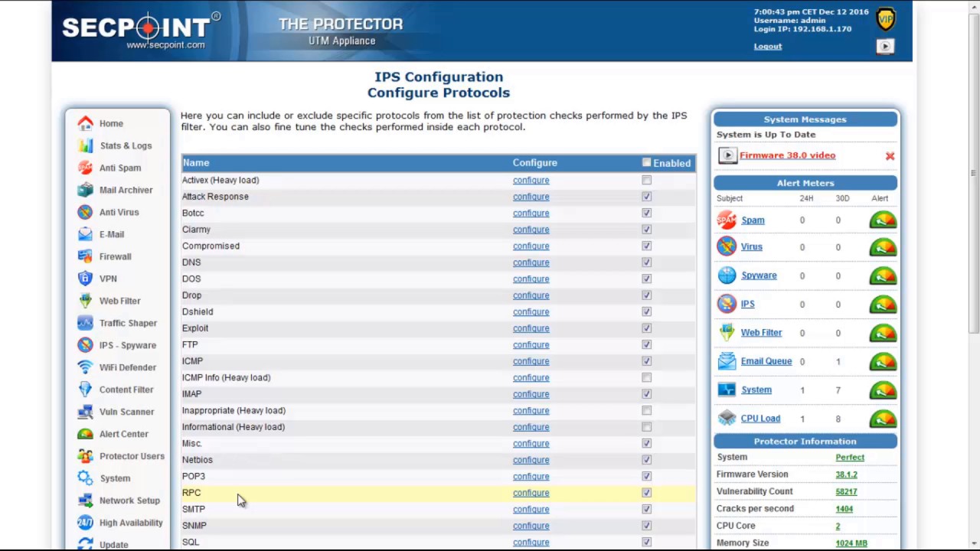
Task: Play the Firmware 38.0 video icon
Action: [727, 155]
